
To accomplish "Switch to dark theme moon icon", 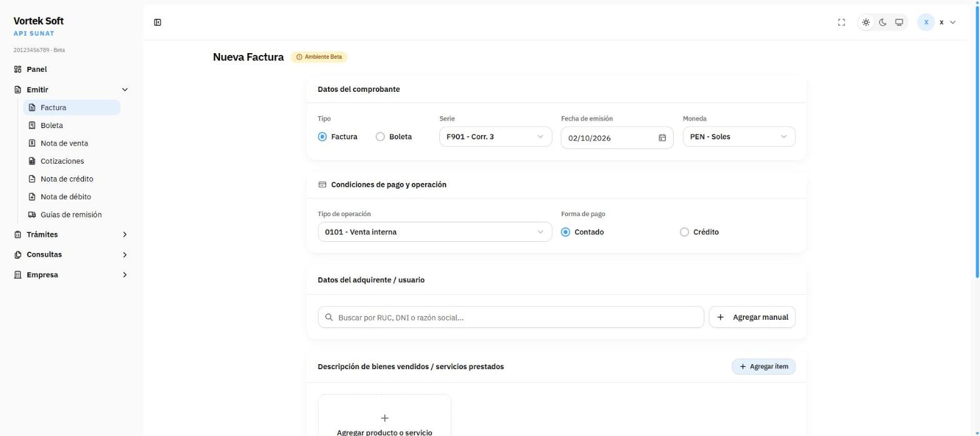I will coord(882,22).
